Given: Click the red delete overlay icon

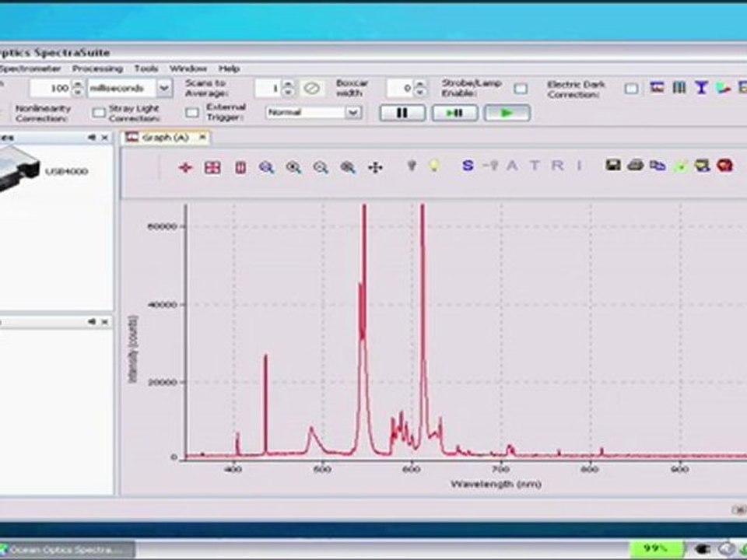Looking at the screenshot, I should click(724, 166).
